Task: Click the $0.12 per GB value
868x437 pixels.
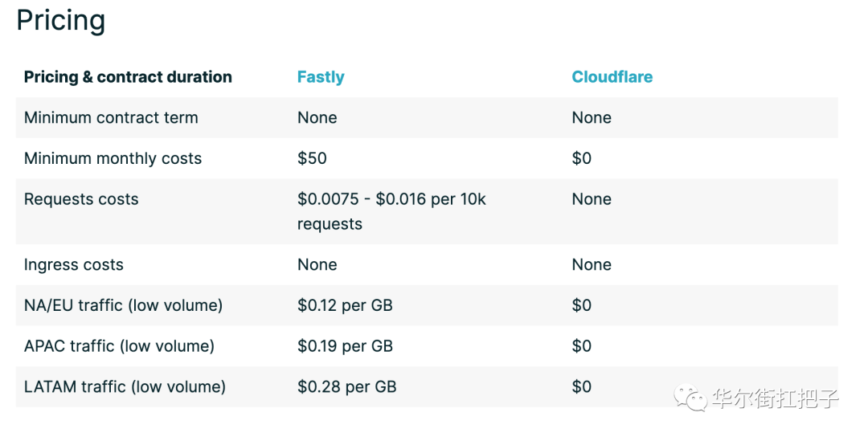Action: pos(345,305)
